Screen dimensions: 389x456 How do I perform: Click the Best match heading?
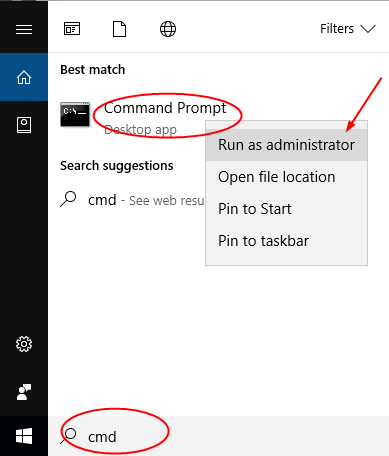click(x=93, y=70)
